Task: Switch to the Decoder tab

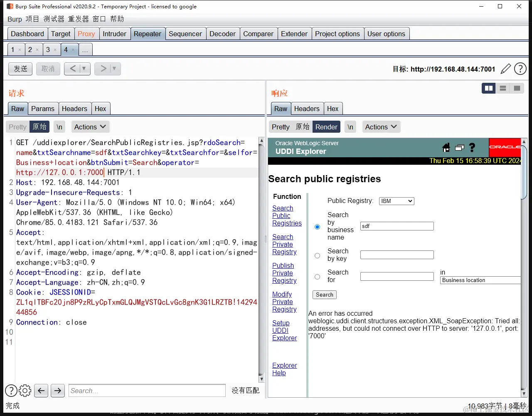Action: click(223, 34)
